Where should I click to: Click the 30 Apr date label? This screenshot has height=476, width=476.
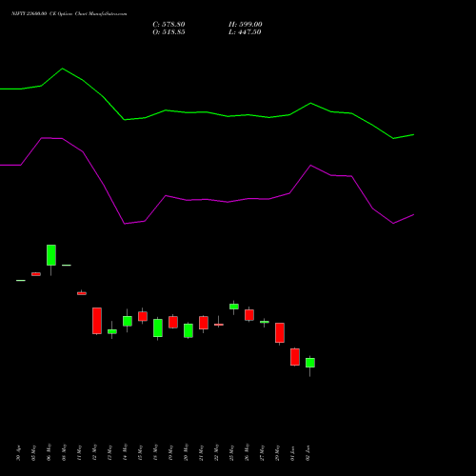18,453
